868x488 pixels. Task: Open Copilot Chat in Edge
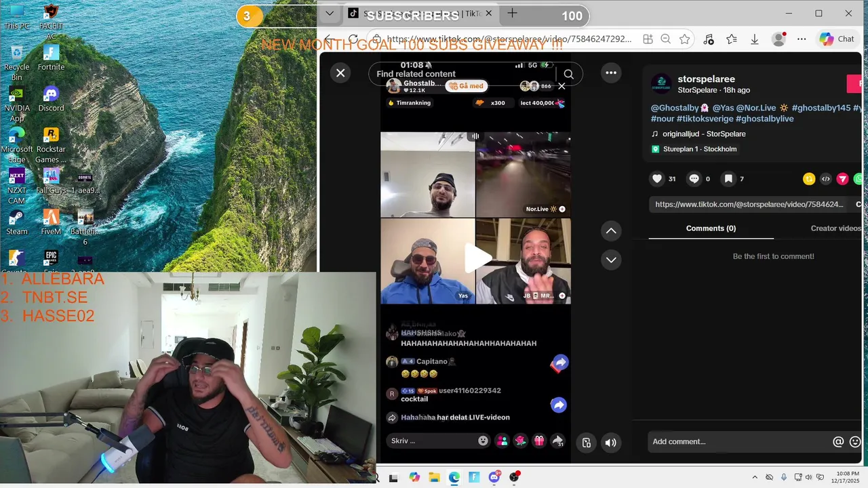point(837,39)
